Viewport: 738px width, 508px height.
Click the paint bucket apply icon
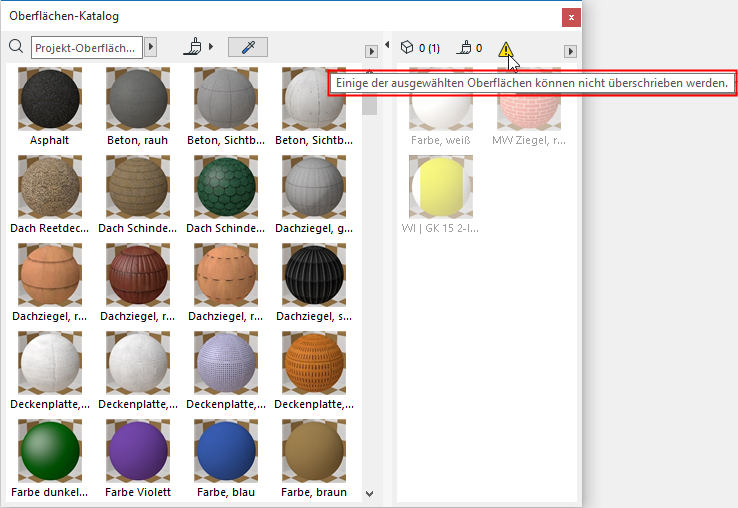pos(193,47)
